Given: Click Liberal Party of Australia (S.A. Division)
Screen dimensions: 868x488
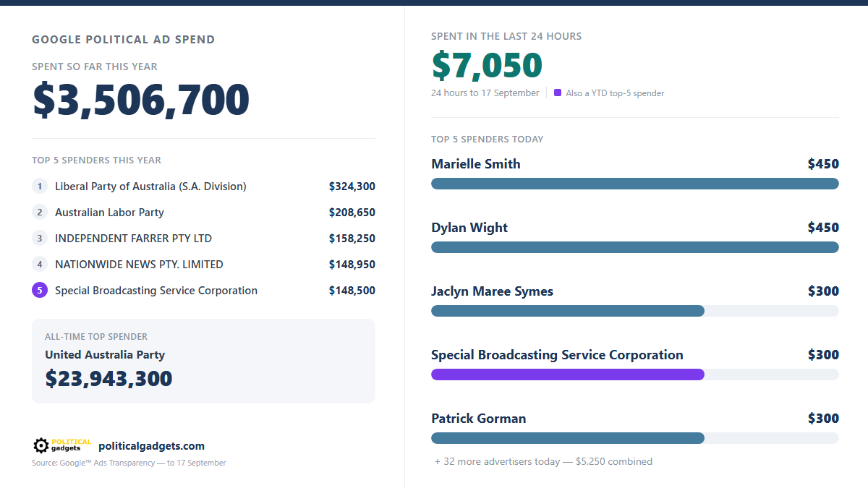Looking at the screenshot, I should [x=150, y=187].
